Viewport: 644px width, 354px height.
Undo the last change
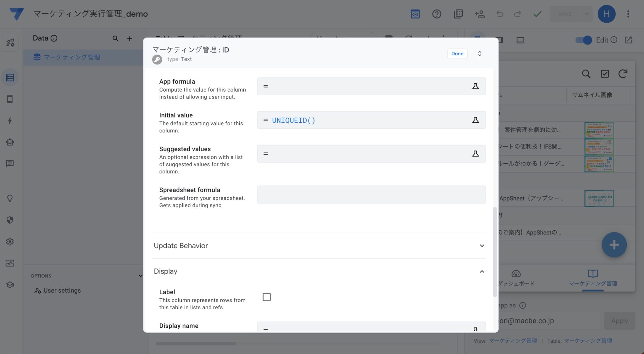tap(499, 14)
